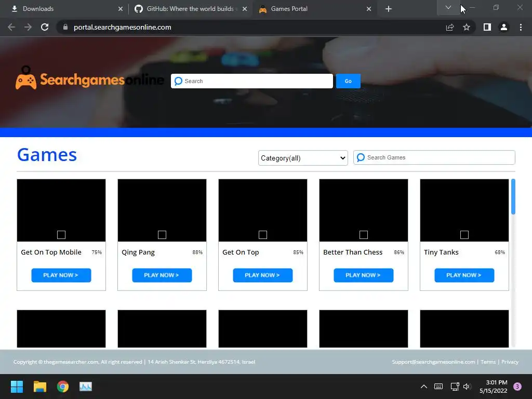The image size is (532, 399).
Task: View site info via padlock icon
Action: pos(65,27)
